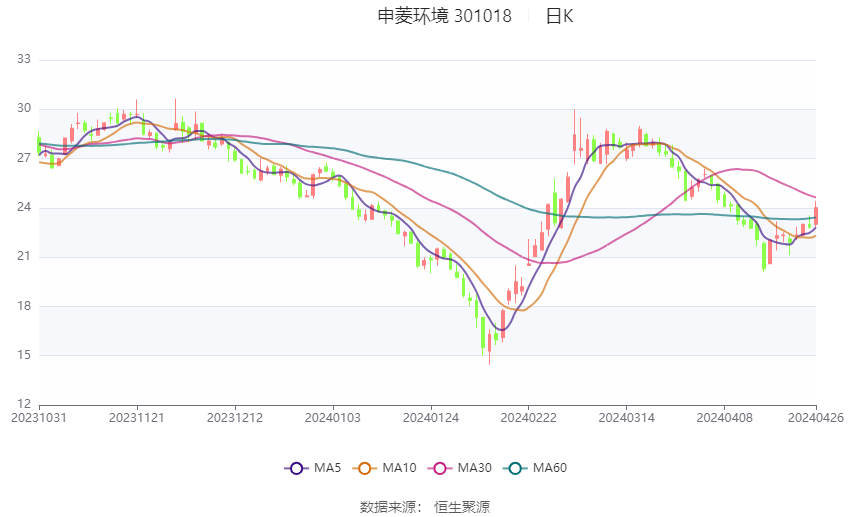Toggle the MA30 pink legend circle marker
The width and height of the screenshot is (850, 517).
(x=439, y=468)
